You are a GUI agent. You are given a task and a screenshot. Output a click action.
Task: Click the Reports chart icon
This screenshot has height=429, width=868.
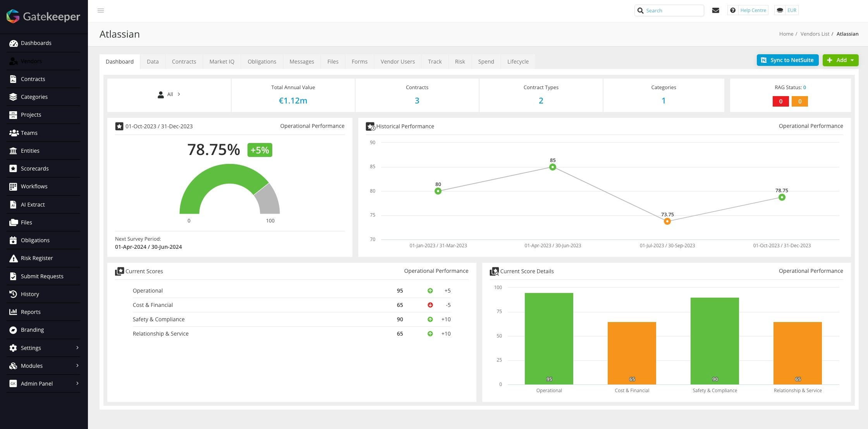coord(13,312)
